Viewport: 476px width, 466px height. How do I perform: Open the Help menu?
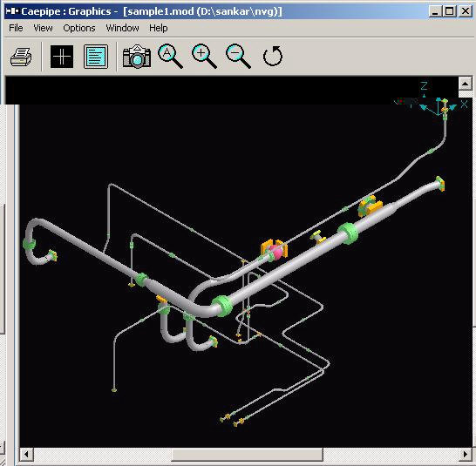point(158,28)
